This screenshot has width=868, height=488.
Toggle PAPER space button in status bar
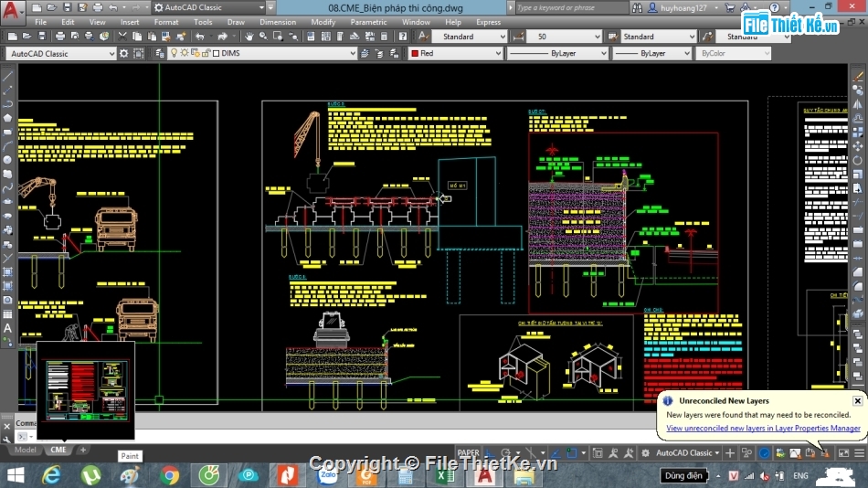[469, 453]
